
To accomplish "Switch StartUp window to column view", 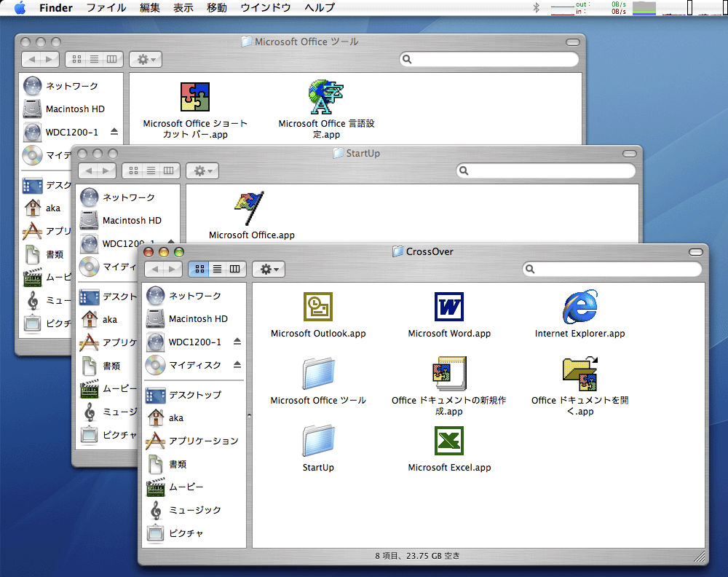I will [169, 171].
